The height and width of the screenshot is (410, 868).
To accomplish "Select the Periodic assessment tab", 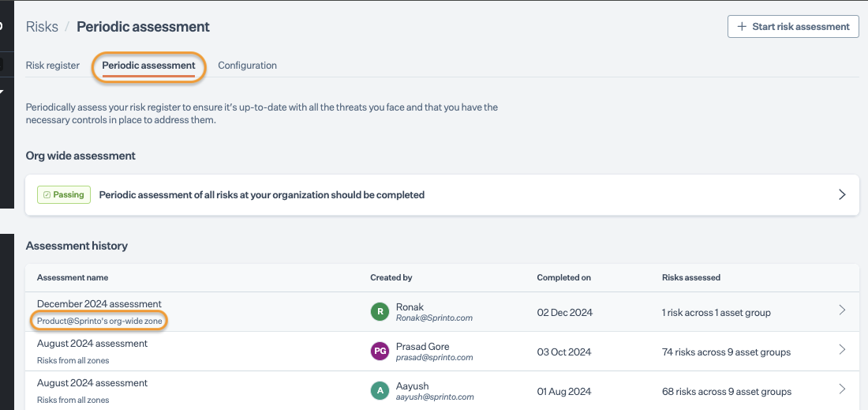I will coord(148,66).
